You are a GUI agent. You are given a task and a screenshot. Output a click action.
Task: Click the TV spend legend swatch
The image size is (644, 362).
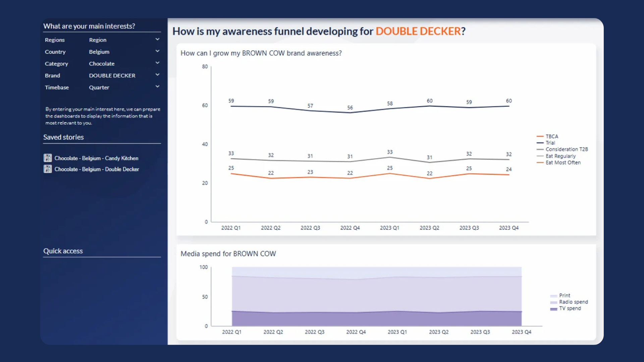553,309
